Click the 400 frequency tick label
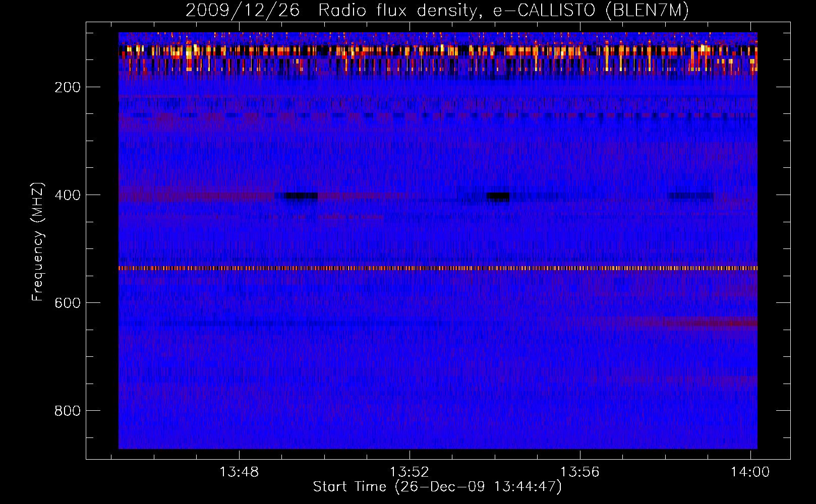The width and height of the screenshot is (816, 504). (68, 195)
